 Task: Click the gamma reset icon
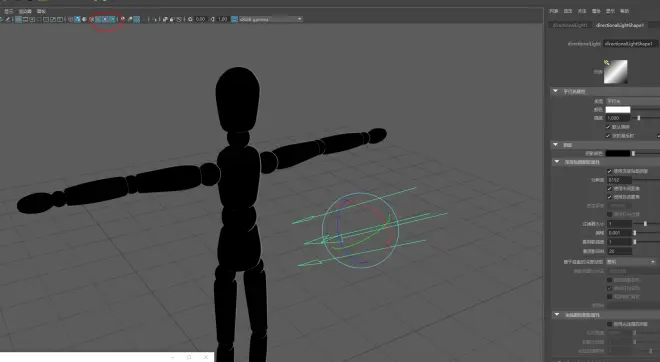213,19
